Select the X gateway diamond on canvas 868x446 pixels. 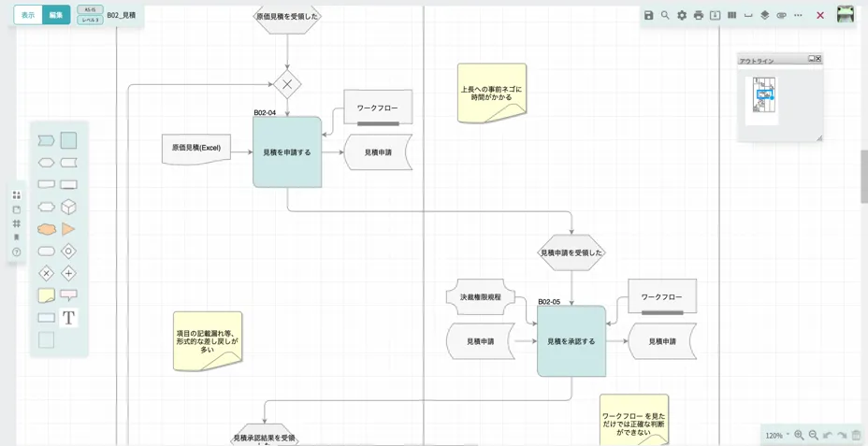287,85
